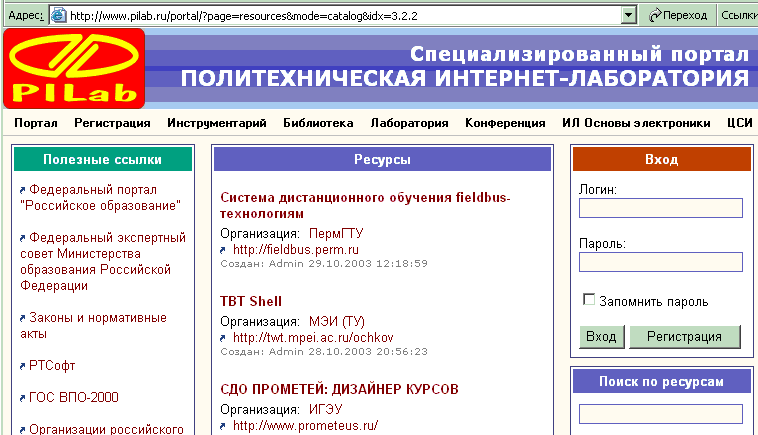This screenshot has width=758, height=435.
Task: Open Законы и нормативные акты link
Action: (x=93, y=325)
